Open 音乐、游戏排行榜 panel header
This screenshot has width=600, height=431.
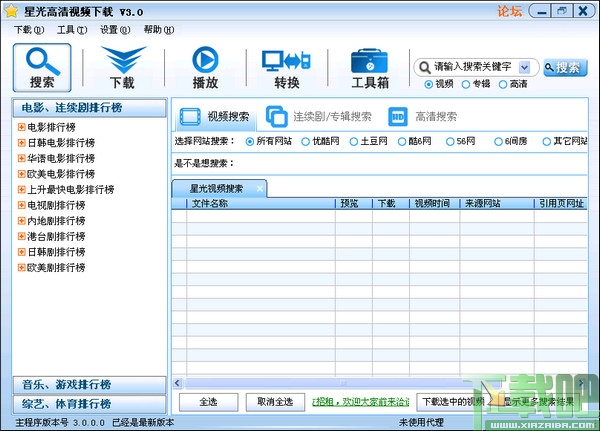(x=90, y=385)
